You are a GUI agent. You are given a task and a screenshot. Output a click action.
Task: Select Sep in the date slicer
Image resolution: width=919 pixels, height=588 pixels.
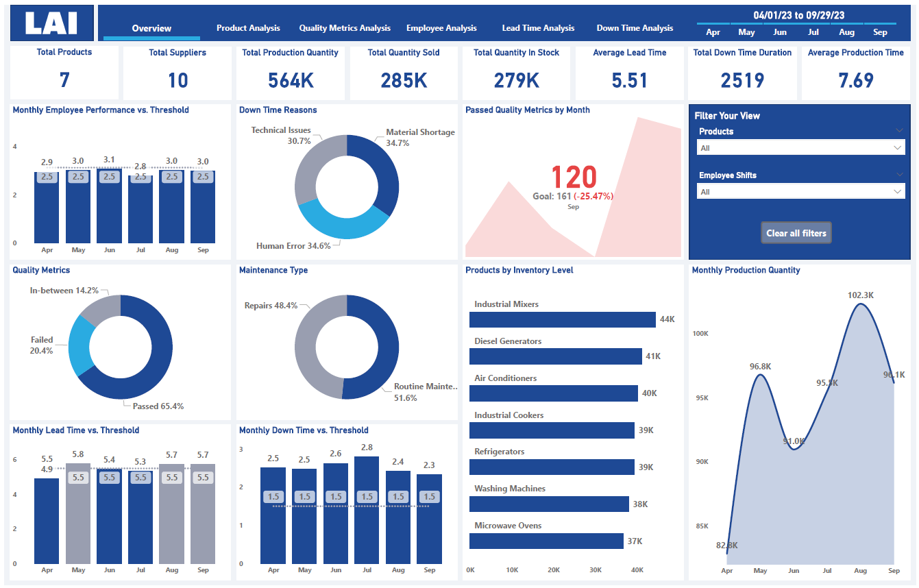click(880, 32)
